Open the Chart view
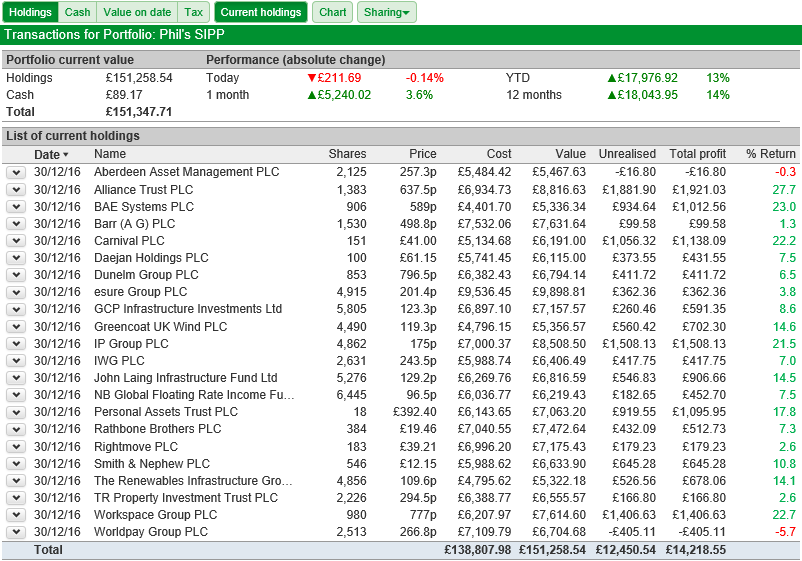802x561 pixels. click(x=332, y=12)
